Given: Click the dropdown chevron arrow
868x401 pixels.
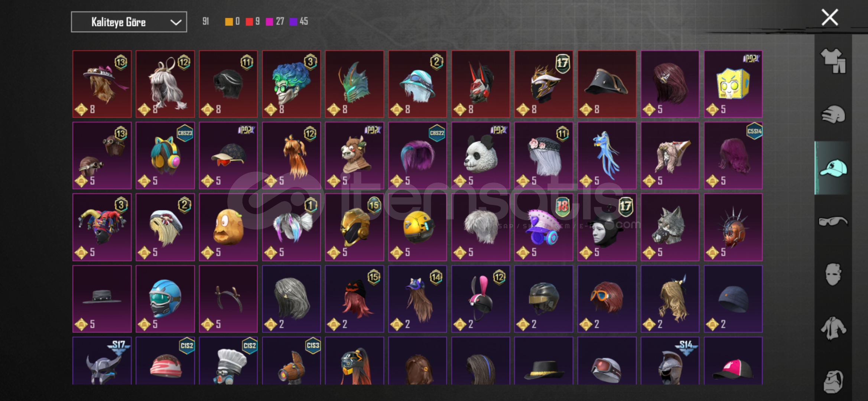Looking at the screenshot, I should [x=176, y=22].
